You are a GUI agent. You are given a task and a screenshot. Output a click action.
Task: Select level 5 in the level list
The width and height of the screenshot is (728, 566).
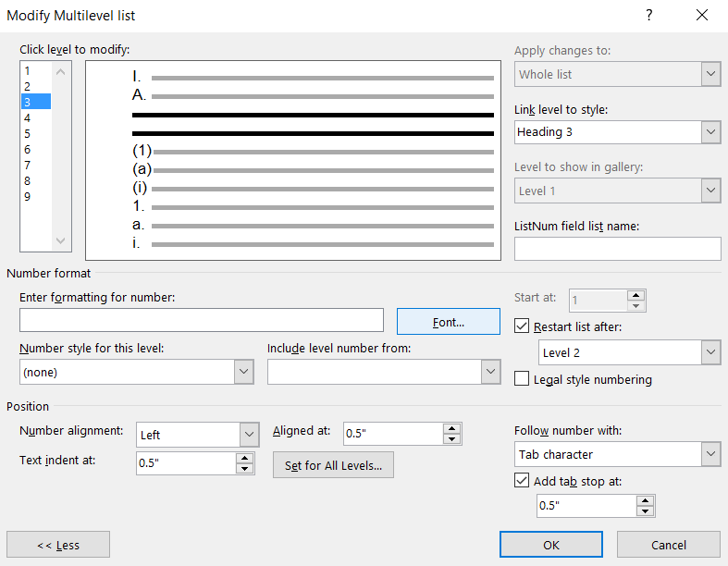[28, 133]
